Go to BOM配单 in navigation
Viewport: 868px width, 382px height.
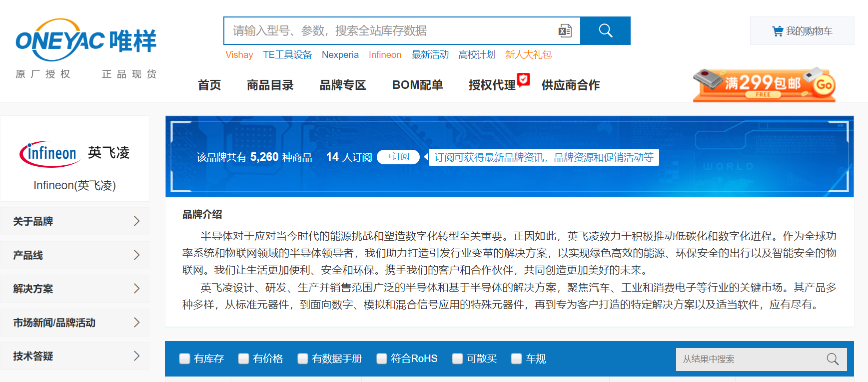(417, 85)
